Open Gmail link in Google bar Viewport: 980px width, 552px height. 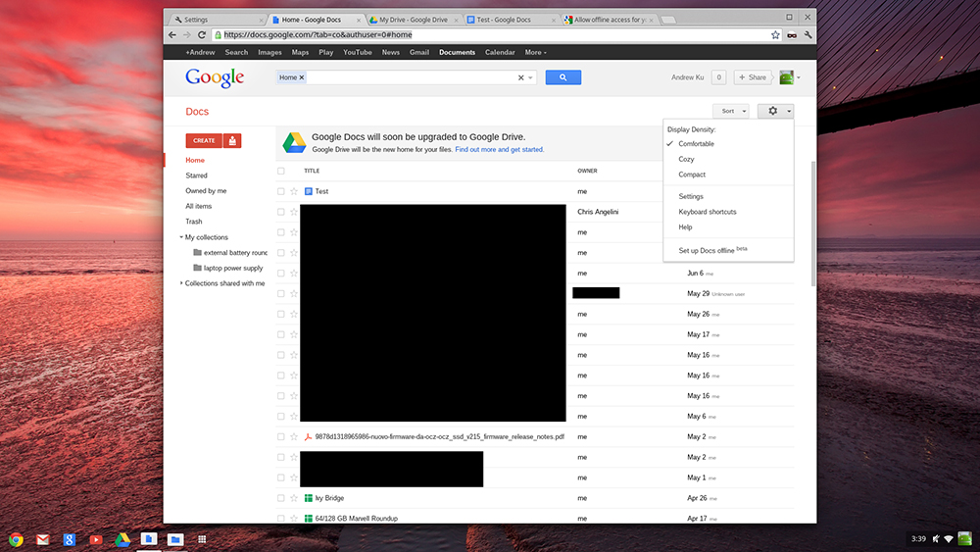pyautogui.click(x=419, y=53)
